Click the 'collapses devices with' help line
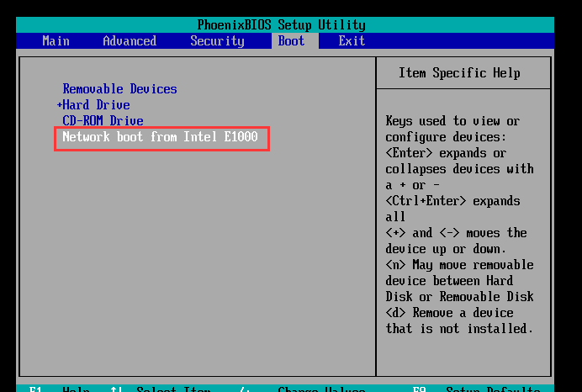Image resolution: width=582 pixels, height=392 pixels. click(459, 169)
